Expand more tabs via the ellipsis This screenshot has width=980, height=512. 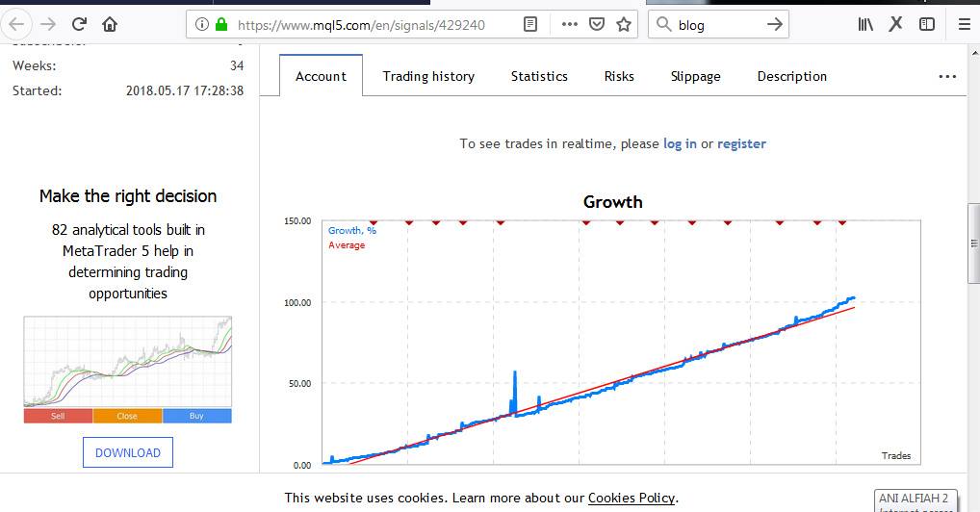pyautogui.click(x=947, y=76)
